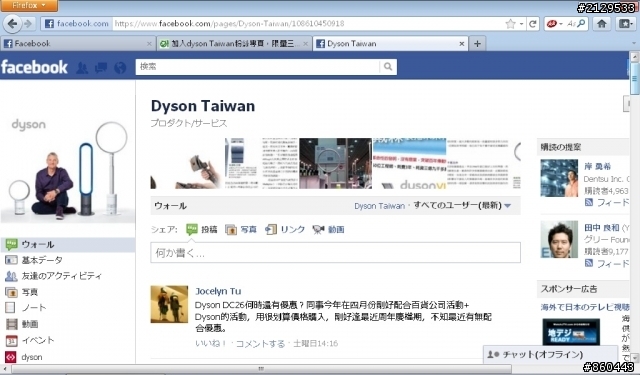Click the facebook logo
The width and height of the screenshot is (640, 375).
pos(34,67)
